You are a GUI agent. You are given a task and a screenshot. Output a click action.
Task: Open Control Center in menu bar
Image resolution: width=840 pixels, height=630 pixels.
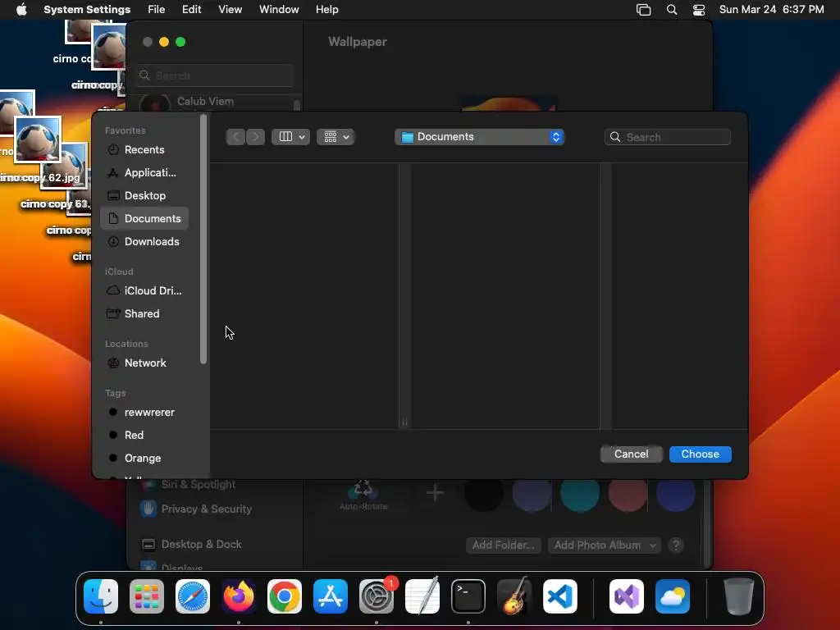click(x=699, y=10)
